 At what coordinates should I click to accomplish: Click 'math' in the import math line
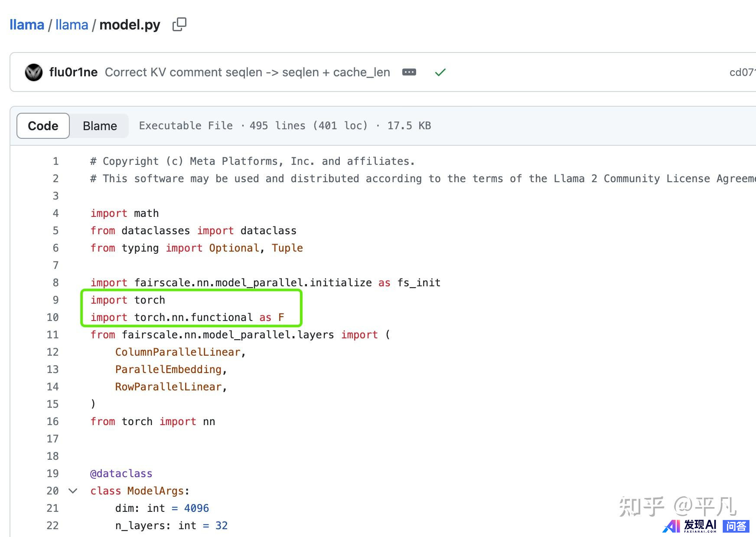[x=147, y=213]
